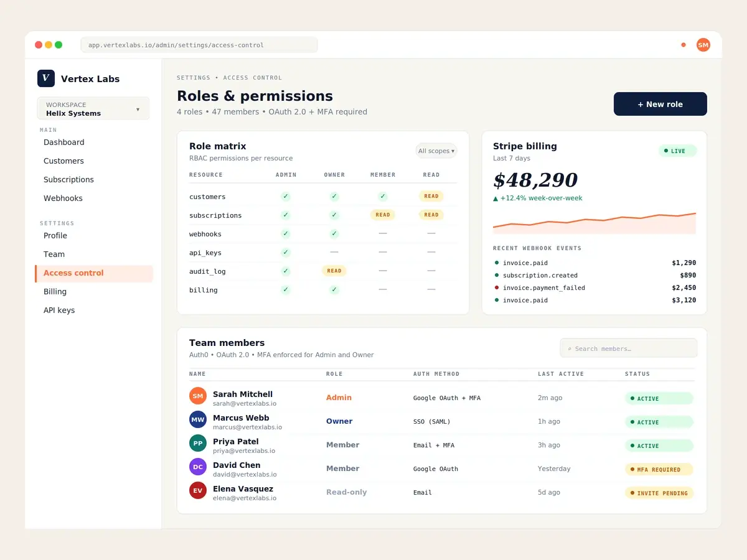This screenshot has width=747, height=560.
Task: Click the Read-only role for Elena Vasquez
Action: [347, 492]
